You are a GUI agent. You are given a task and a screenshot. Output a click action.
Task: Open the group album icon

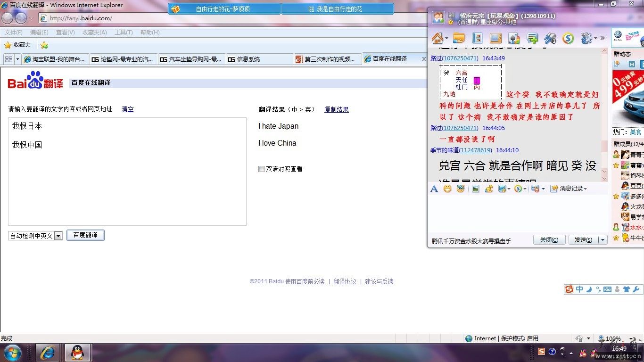pos(477,38)
